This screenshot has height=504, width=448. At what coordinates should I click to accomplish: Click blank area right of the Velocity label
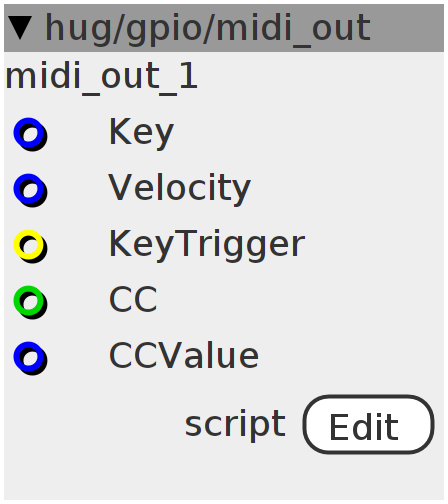pos(347,189)
